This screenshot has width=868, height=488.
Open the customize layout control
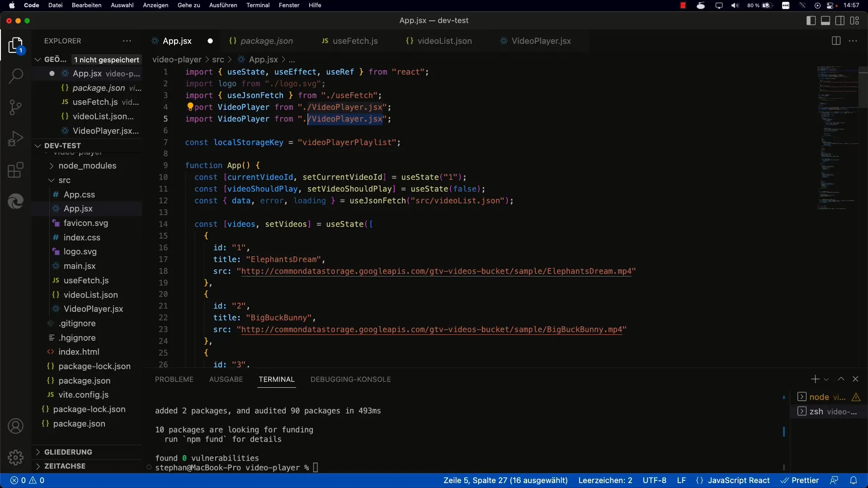tap(854, 20)
